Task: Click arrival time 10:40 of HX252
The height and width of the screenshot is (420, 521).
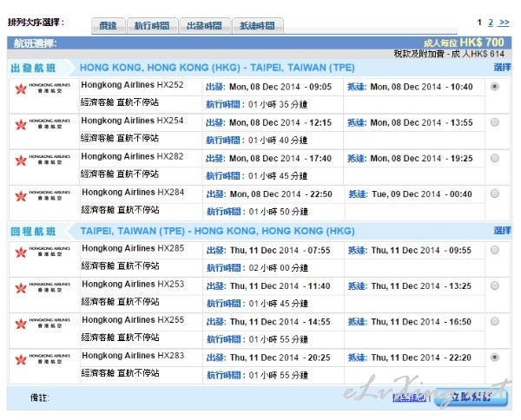Action: [462, 87]
